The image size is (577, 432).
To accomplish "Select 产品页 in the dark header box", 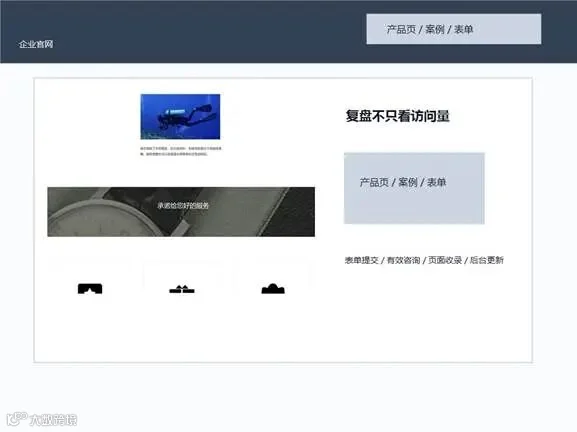I will click(401, 29).
